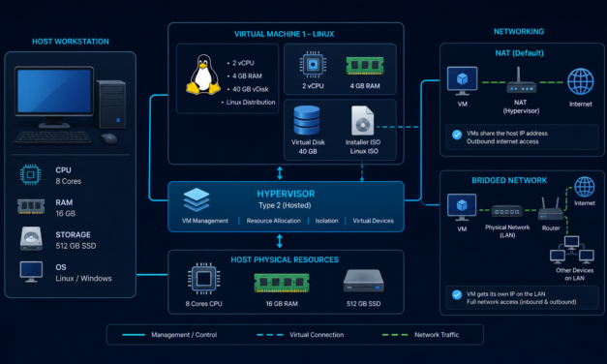Click the double arrow between Hypervisor and Host Resources
The height and width of the screenshot is (364, 607).
coord(280,241)
